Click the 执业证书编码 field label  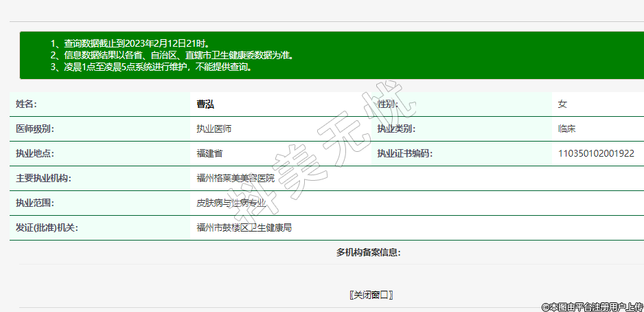pyautogui.click(x=404, y=153)
